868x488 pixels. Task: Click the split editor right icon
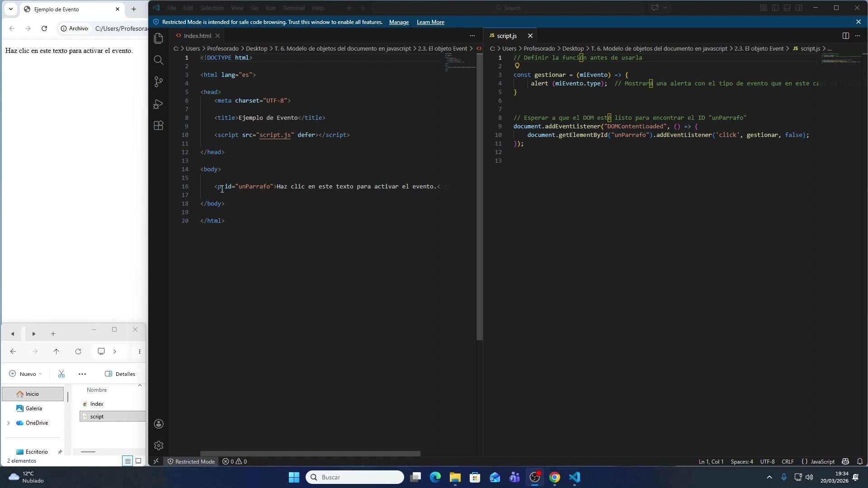point(845,36)
